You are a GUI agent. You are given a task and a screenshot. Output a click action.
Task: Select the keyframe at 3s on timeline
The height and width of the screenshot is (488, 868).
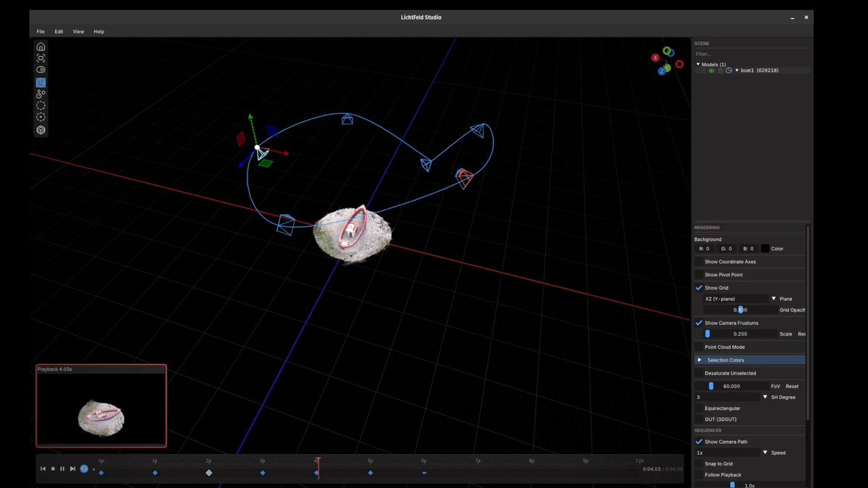pyautogui.click(x=263, y=473)
